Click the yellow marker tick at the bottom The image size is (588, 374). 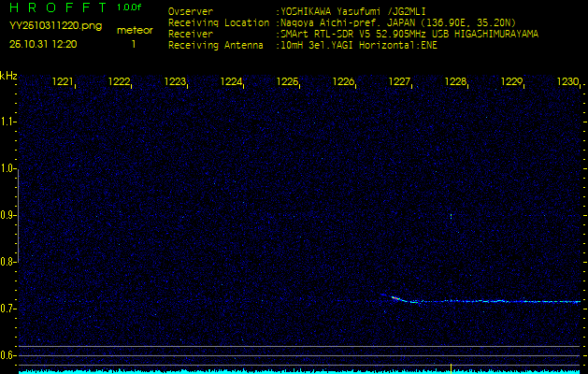(451, 367)
